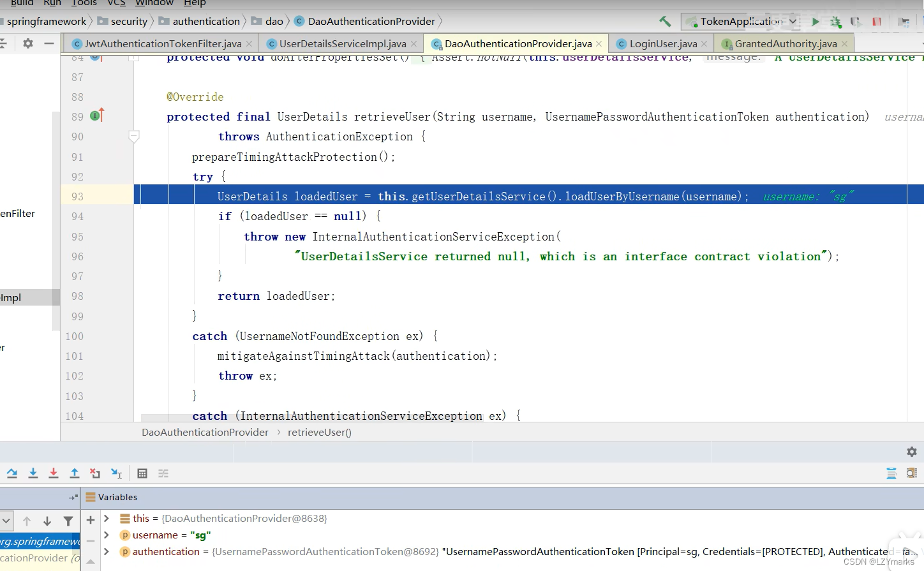Click DaoAuthenticationProvider in editor breadcrumb

(205, 433)
